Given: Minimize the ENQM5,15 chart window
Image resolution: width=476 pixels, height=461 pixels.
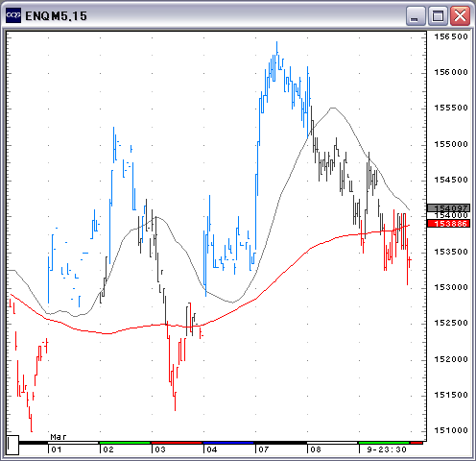Looking at the screenshot, I should coord(416,15).
